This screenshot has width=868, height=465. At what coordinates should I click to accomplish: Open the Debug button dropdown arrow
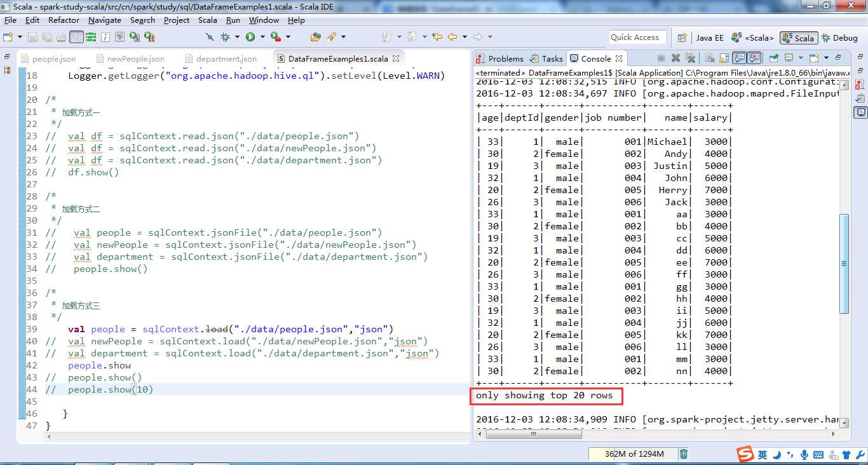tap(237, 37)
